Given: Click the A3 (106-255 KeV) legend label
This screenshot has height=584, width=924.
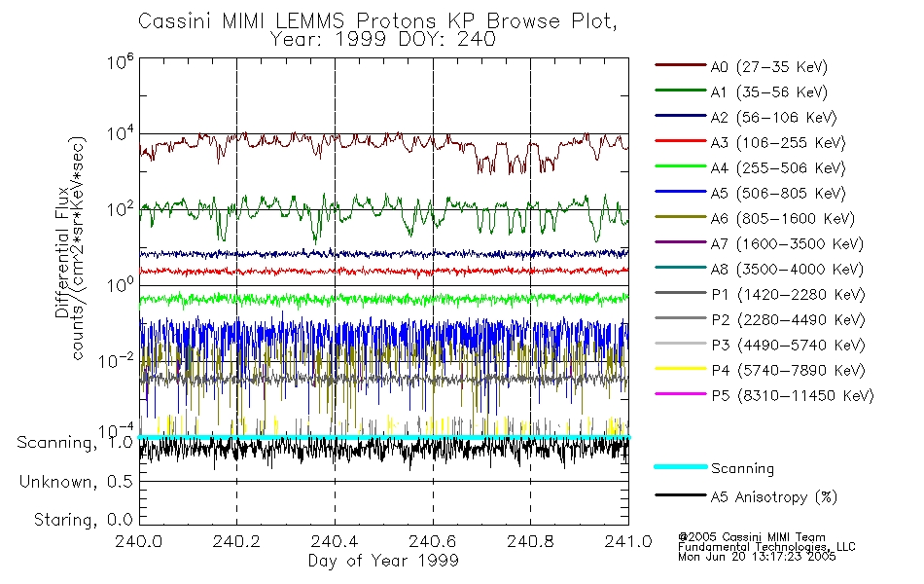Looking at the screenshot, I should click(x=777, y=143).
